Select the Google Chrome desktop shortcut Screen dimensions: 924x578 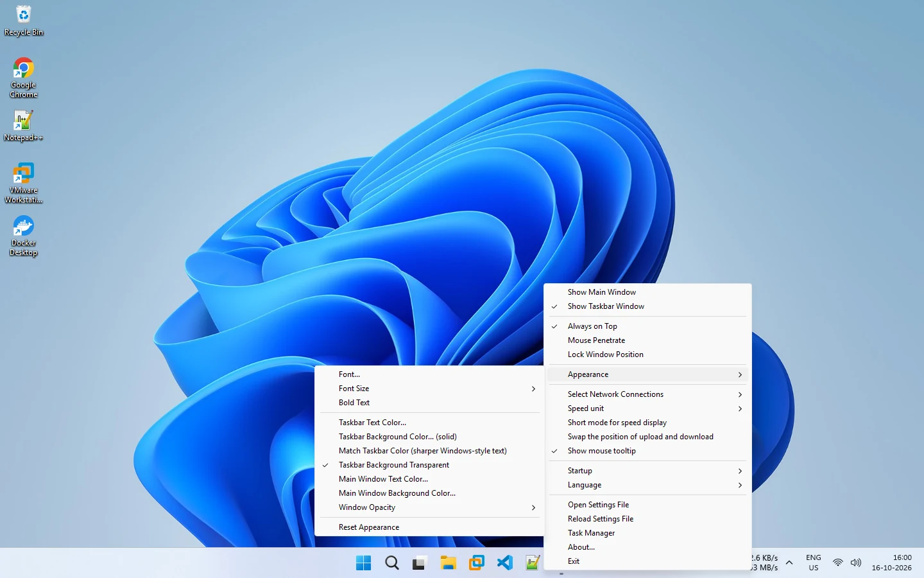pyautogui.click(x=24, y=78)
